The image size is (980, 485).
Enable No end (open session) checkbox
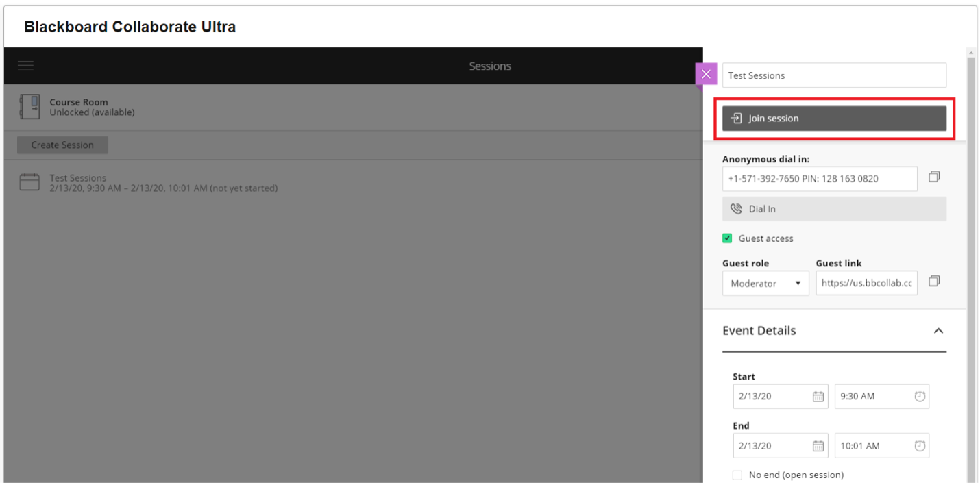(737, 475)
